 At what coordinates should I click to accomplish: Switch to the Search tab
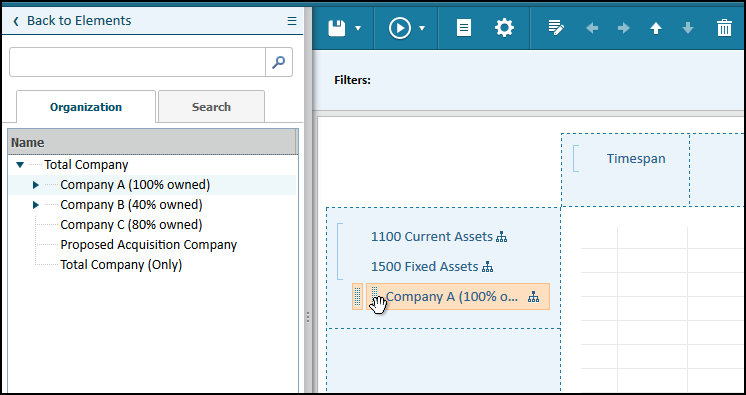tap(211, 107)
